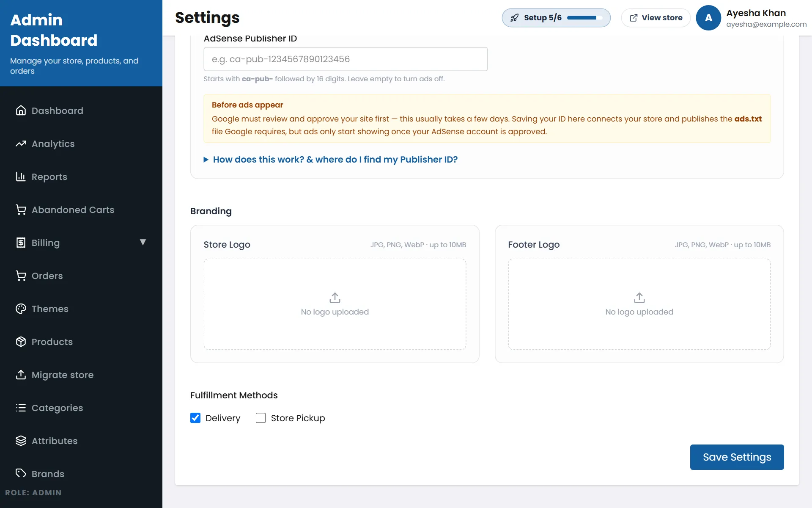This screenshot has height=508, width=812.
Task: Click the Orders cart icon
Action: point(21,276)
